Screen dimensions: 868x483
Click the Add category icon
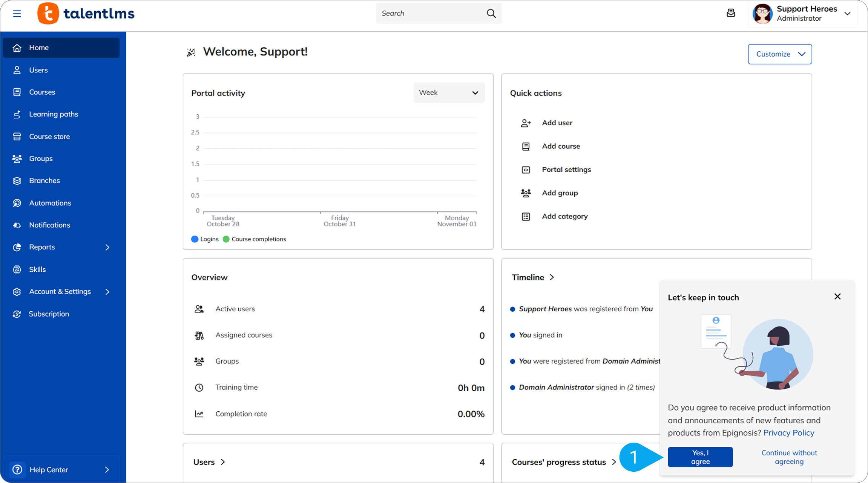[526, 217]
